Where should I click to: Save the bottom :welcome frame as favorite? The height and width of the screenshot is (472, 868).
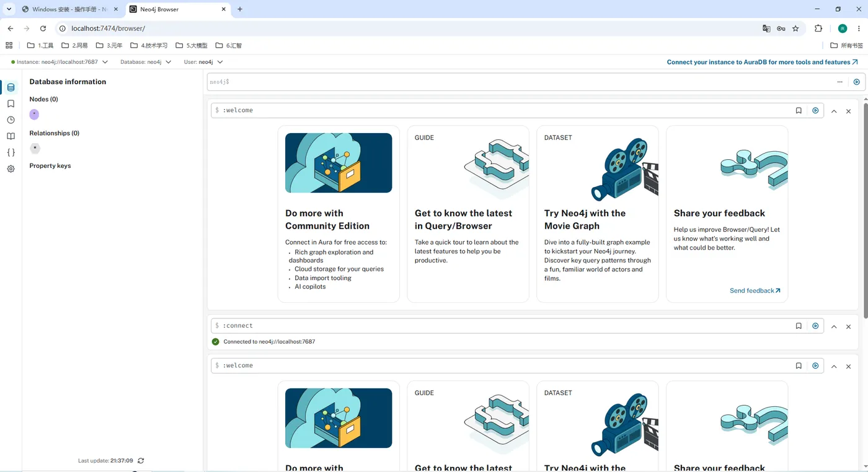(x=799, y=365)
